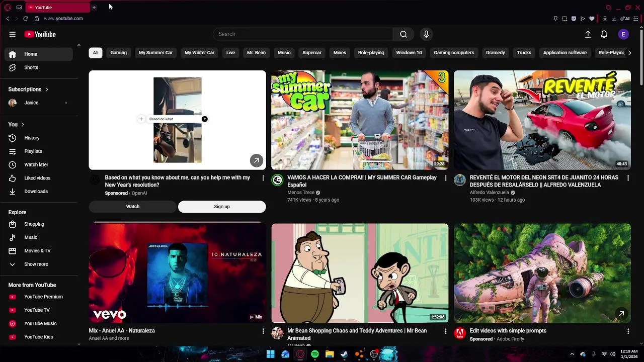The height and width of the screenshot is (362, 644).
Task: Click the Watch button on ad
Action: 133,207
